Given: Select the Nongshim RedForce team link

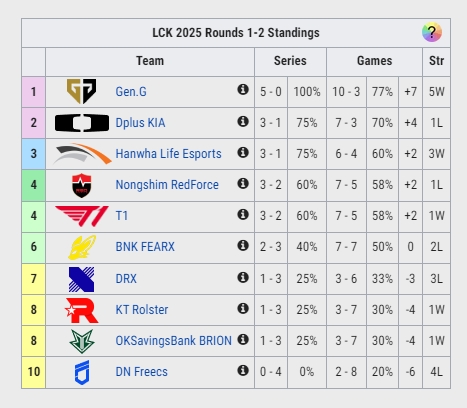Looking at the screenshot, I should tap(167, 185).
